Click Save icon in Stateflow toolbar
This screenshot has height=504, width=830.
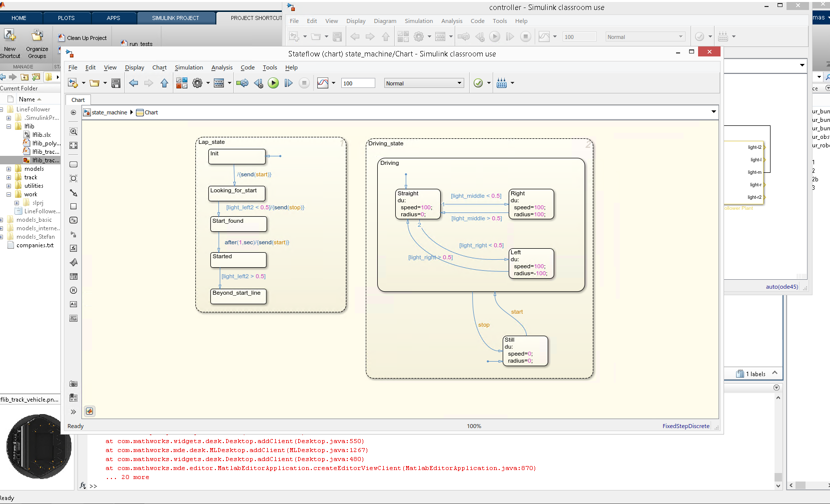116,83
